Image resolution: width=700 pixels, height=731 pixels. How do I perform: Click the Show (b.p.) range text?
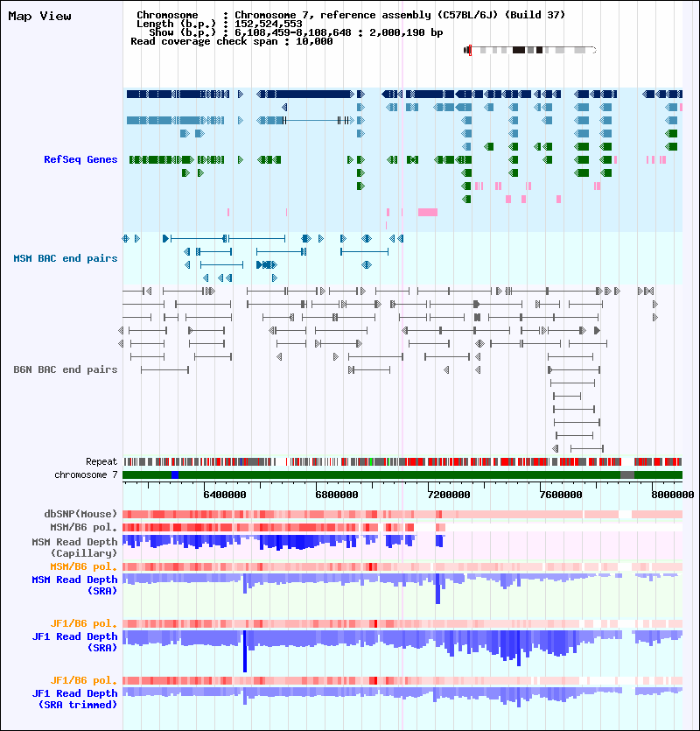pos(296,32)
